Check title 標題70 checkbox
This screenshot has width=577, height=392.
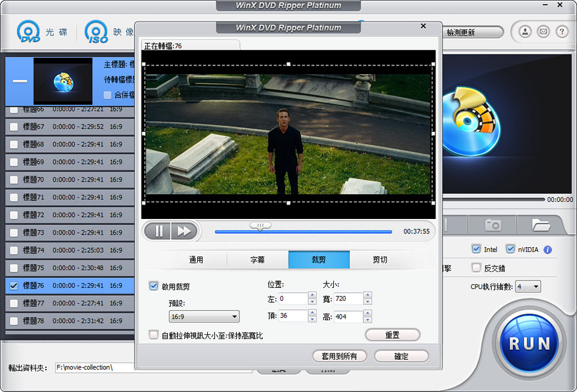click(x=14, y=180)
